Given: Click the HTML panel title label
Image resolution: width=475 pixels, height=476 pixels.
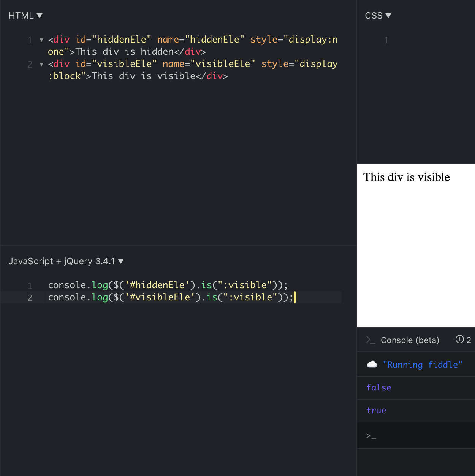Looking at the screenshot, I should click(x=21, y=15).
